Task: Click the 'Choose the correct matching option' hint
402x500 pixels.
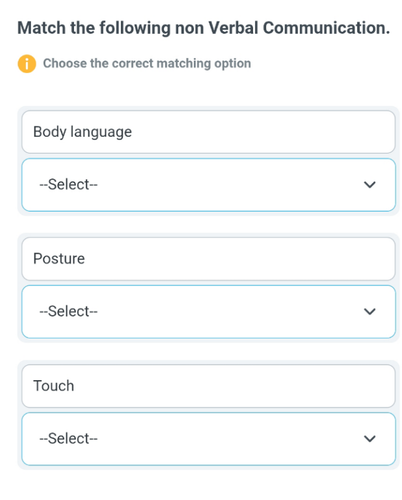Action: pos(147,63)
